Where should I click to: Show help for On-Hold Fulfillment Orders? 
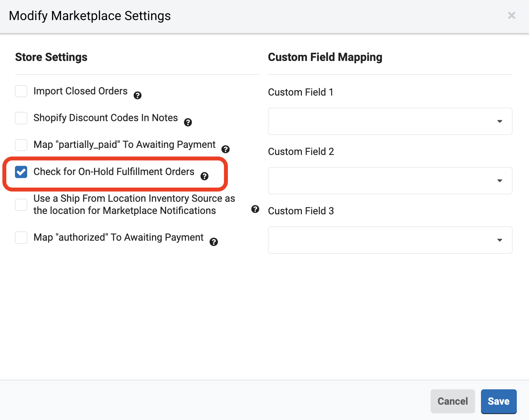tap(205, 176)
